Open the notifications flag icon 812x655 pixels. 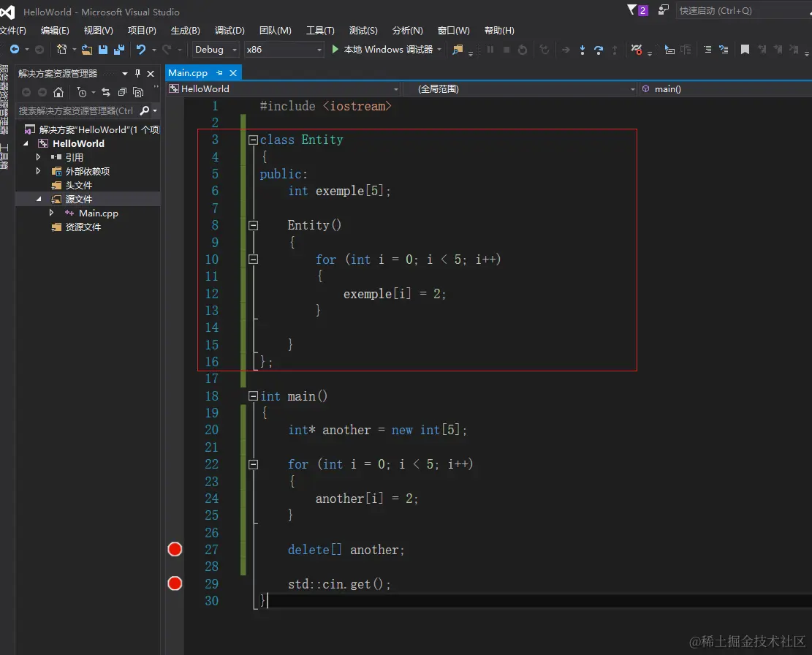click(x=632, y=10)
